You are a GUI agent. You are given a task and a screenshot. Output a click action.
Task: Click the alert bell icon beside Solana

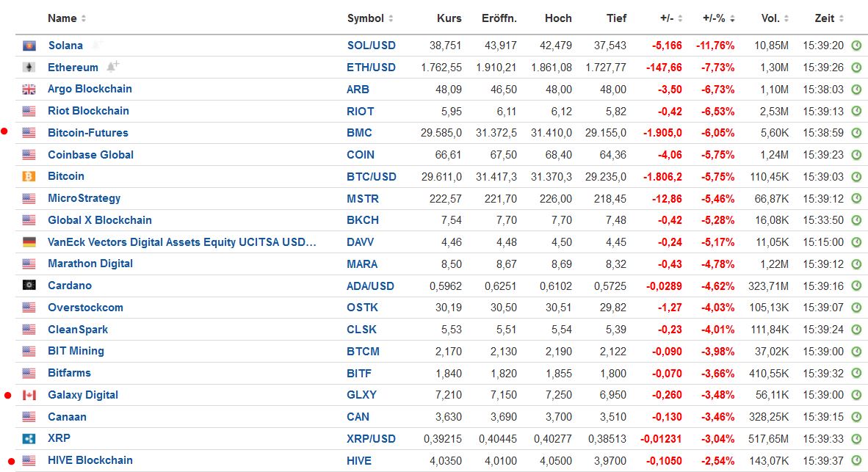[x=98, y=45]
